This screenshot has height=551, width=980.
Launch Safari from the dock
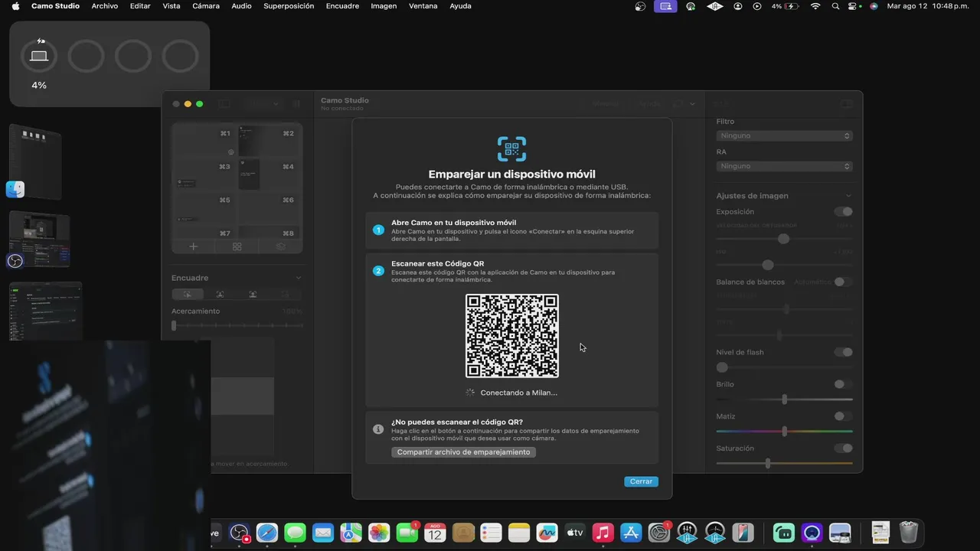[267, 532]
